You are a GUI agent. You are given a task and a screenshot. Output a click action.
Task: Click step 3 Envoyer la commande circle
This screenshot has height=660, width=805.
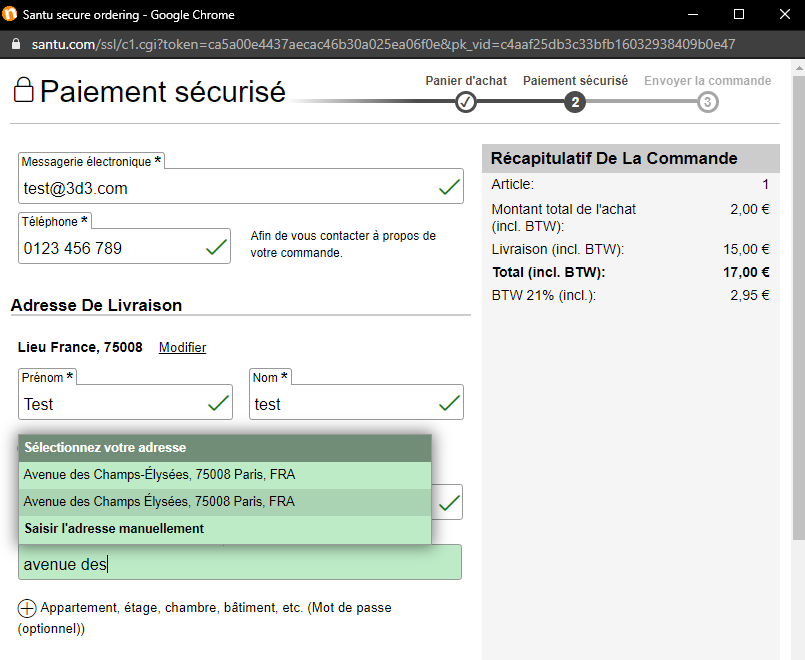coord(708,102)
